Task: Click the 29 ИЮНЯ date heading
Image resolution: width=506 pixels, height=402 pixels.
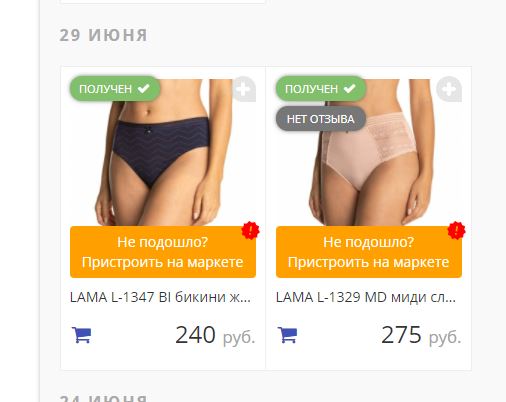Action: [103, 35]
